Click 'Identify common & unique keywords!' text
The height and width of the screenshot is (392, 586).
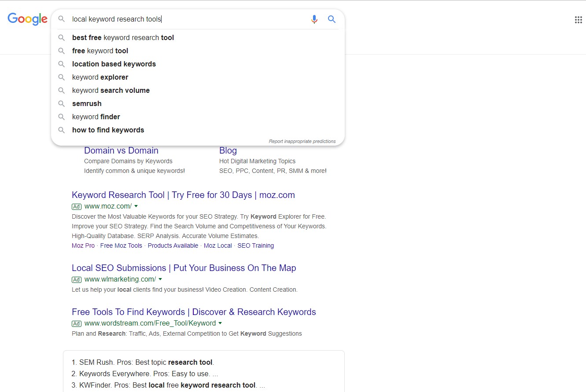[134, 171]
